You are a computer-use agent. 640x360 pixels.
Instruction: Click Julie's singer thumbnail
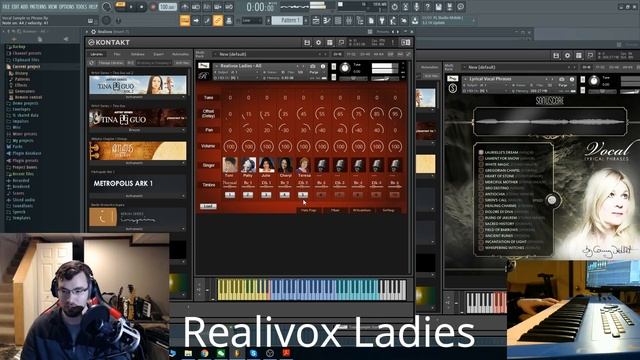[x=267, y=164]
